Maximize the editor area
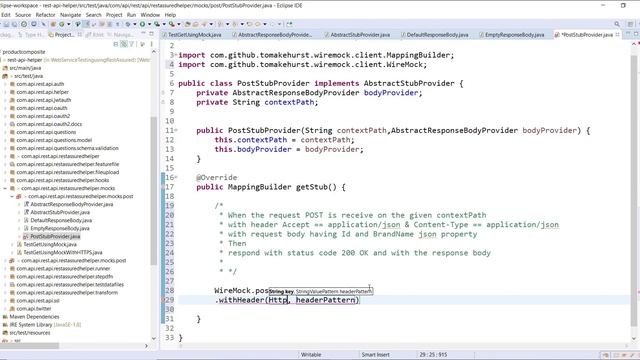 [636, 34]
